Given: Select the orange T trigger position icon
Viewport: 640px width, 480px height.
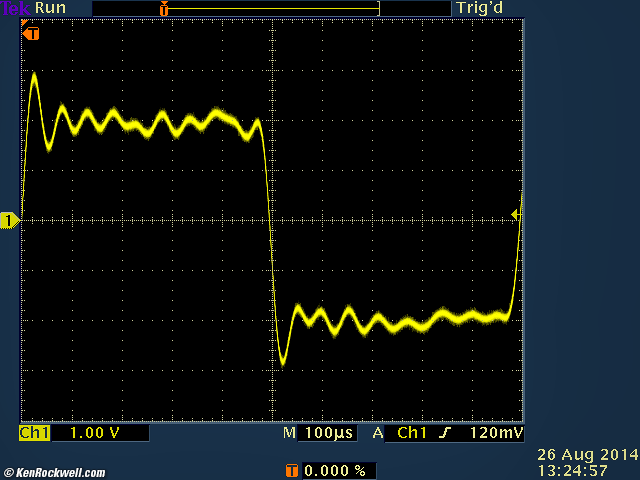Looking at the screenshot, I should [33, 33].
